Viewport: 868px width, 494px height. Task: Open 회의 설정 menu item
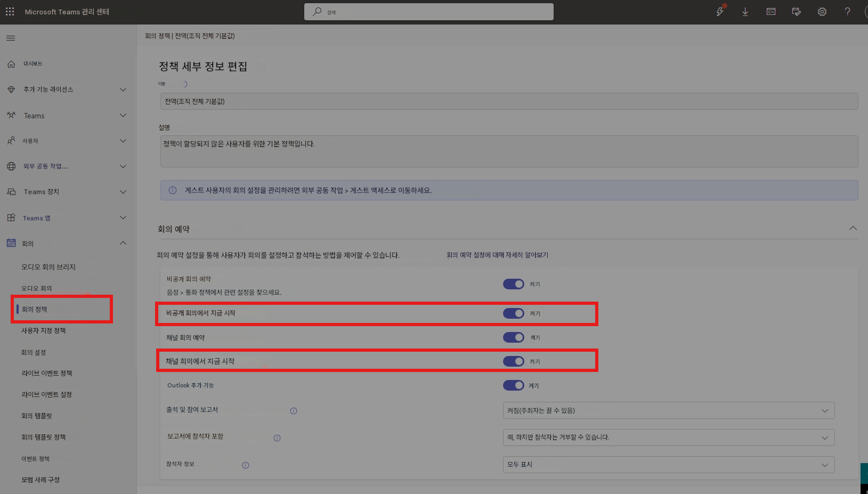tap(34, 352)
